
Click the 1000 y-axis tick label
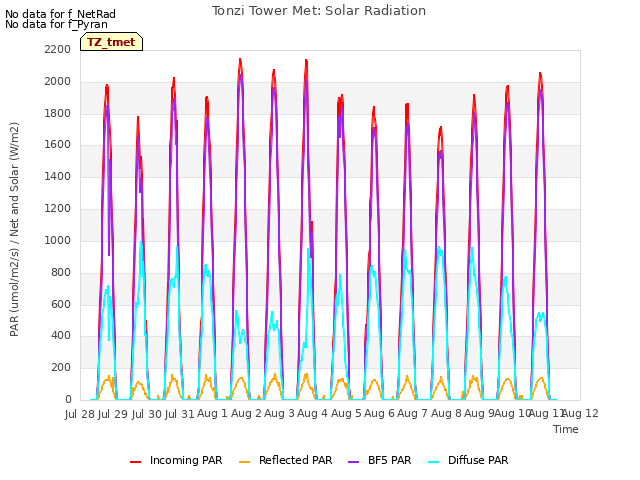[58, 240]
